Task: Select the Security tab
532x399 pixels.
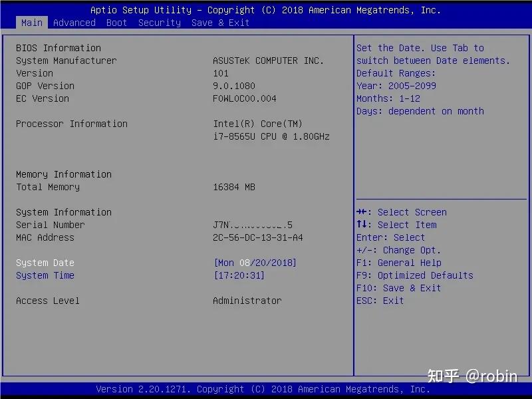Action: pyautogui.click(x=159, y=23)
